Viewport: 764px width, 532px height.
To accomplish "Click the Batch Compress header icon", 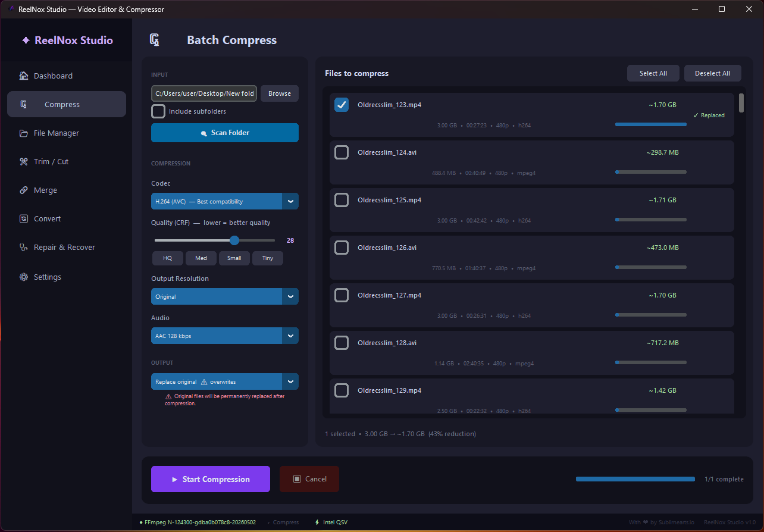I will 155,40.
